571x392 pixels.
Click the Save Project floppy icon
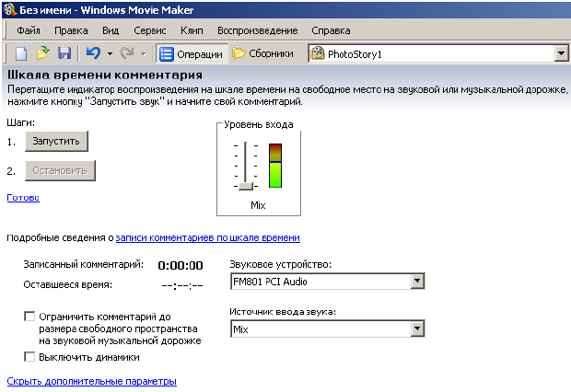click(x=64, y=54)
